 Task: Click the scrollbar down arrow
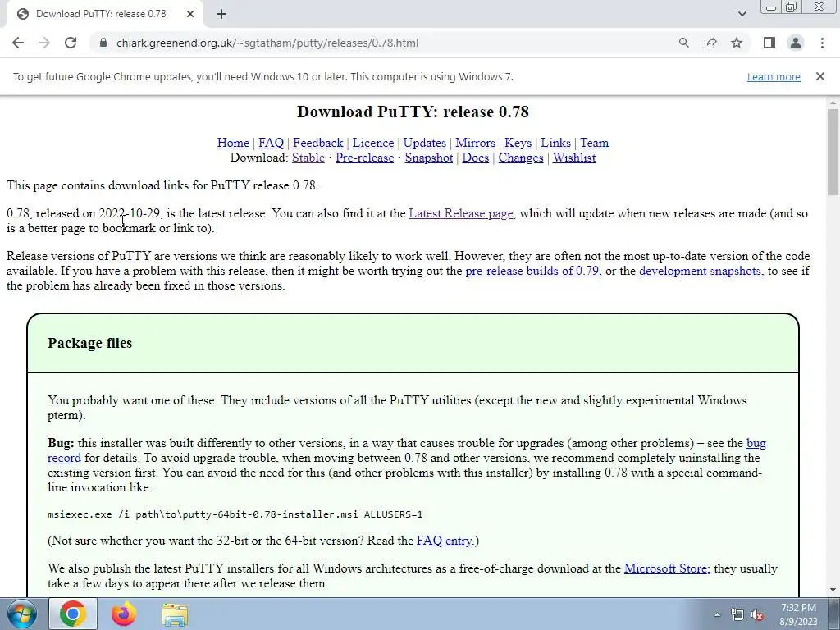833,591
